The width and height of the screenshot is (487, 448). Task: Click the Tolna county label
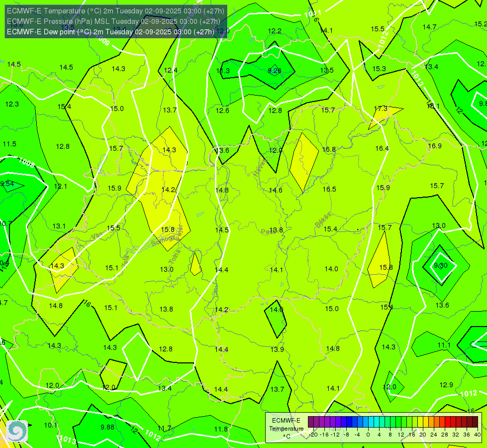coord(175,256)
